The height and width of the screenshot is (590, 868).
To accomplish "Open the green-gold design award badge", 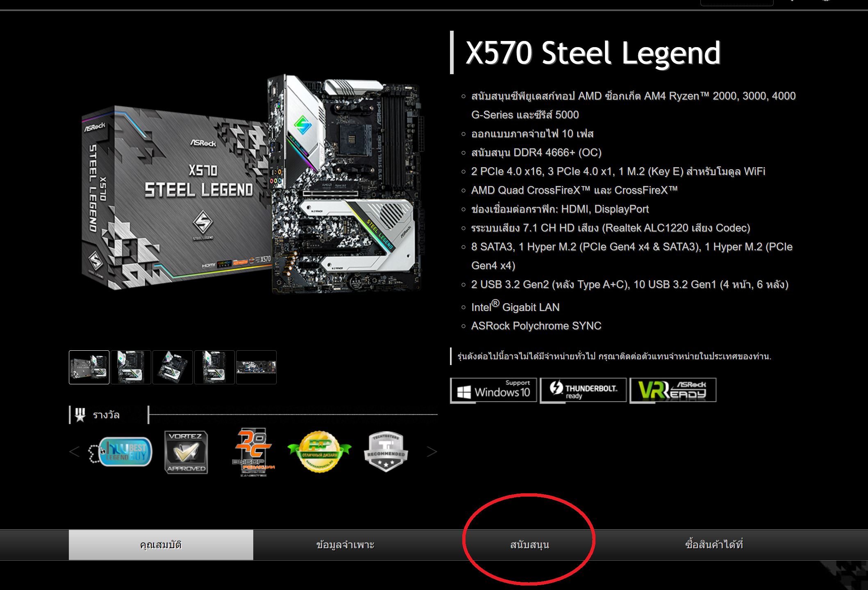I will pyautogui.click(x=319, y=452).
